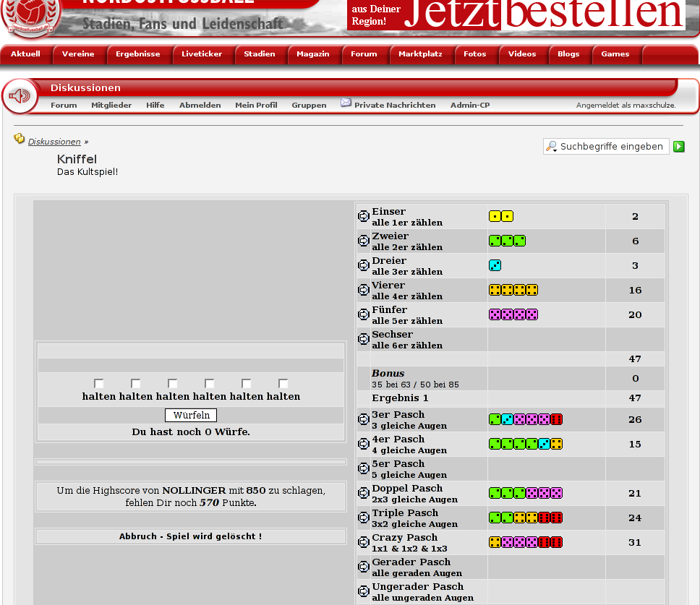Screen dimensions: 700x605
Task: Click the green search go button
Action: (678, 147)
